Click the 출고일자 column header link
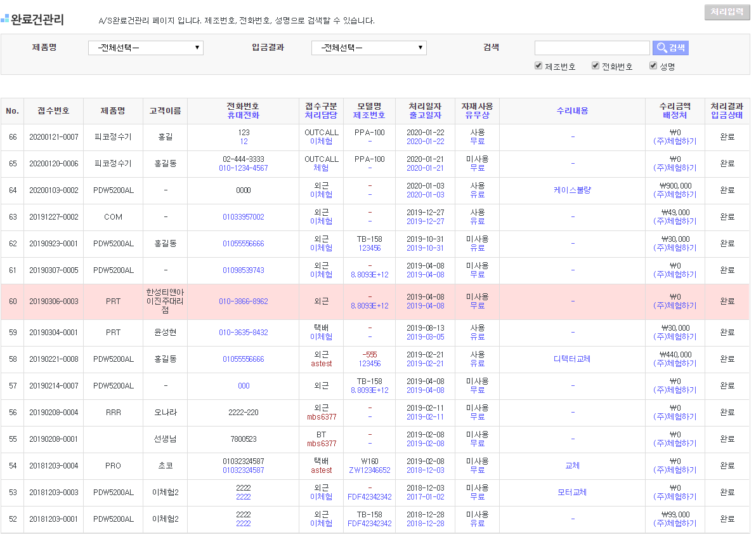Image resolution: width=756 pixels, height=537 pixels. [x=425, y=116]
